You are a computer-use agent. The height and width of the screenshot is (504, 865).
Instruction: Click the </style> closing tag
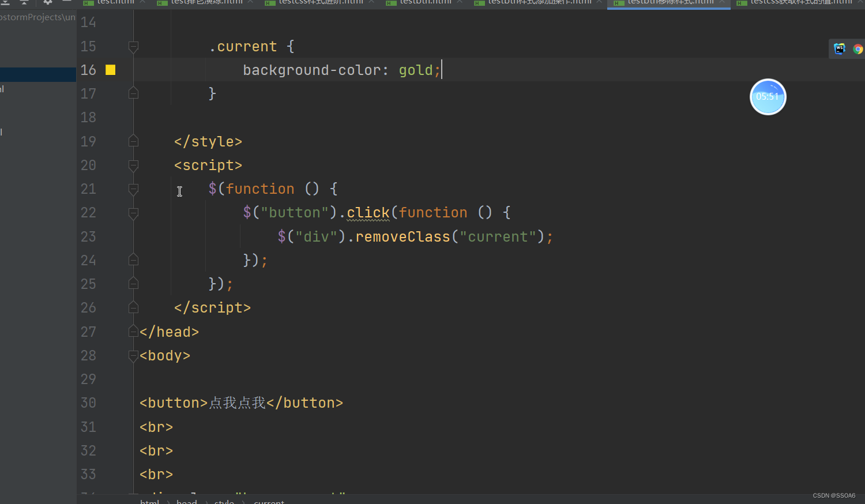click(208, 142)
